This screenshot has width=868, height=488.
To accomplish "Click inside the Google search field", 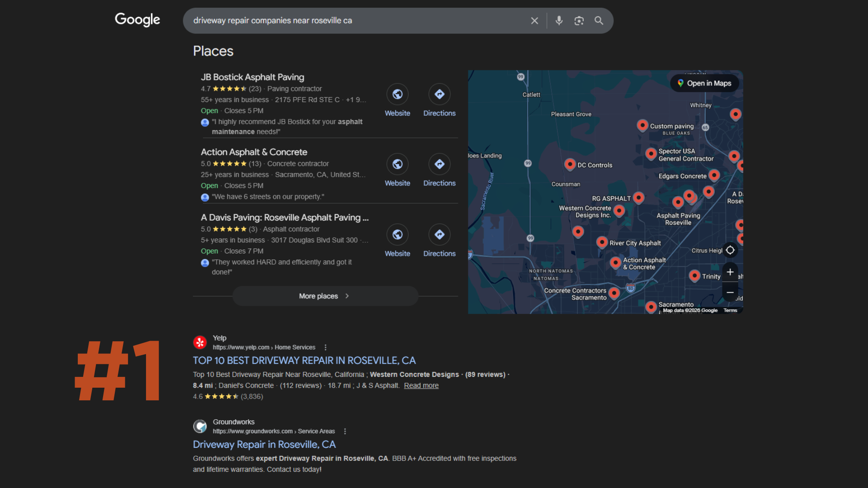I will click(x=353, y=21).
